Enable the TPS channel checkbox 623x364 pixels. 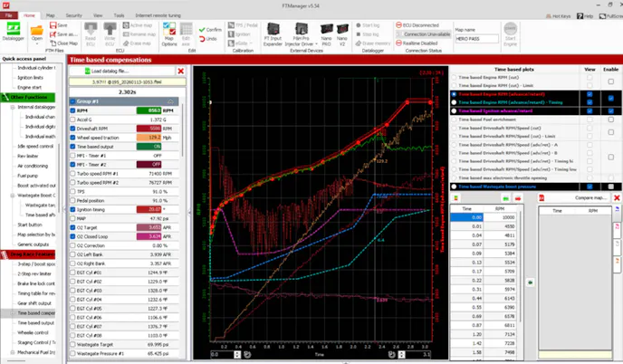[72, 192]
